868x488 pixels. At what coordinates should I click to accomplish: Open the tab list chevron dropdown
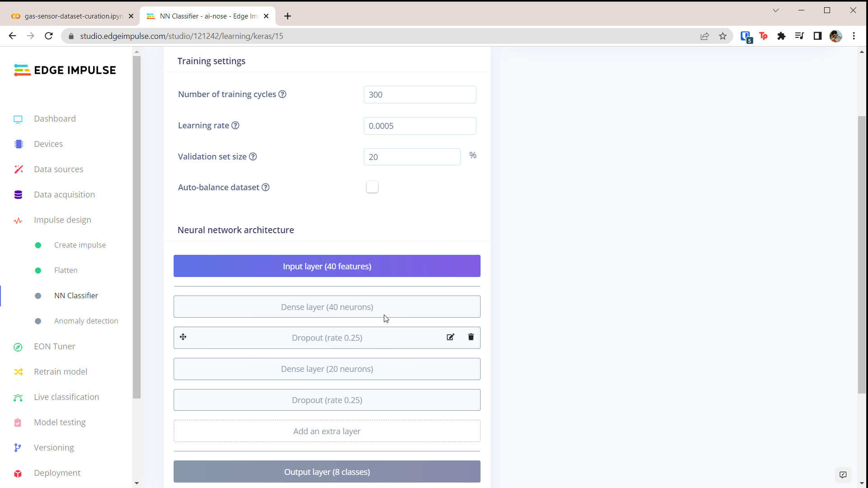(776, 10)
